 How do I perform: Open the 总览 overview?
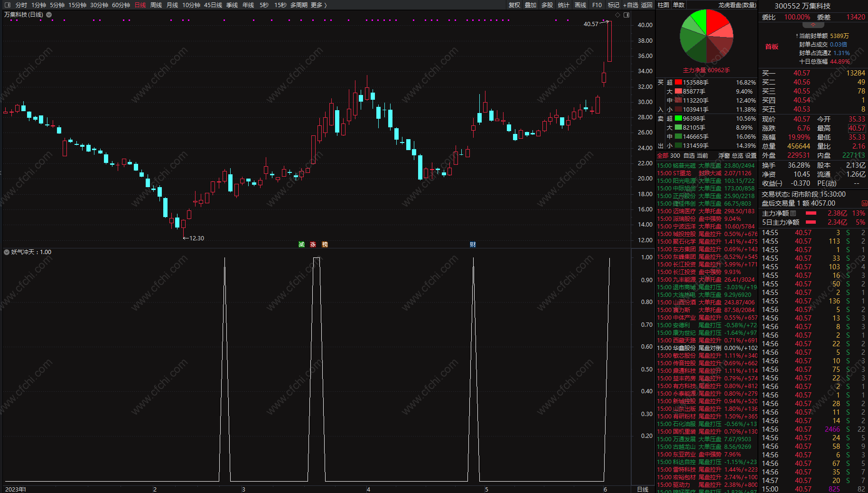[x=737, y=155]
